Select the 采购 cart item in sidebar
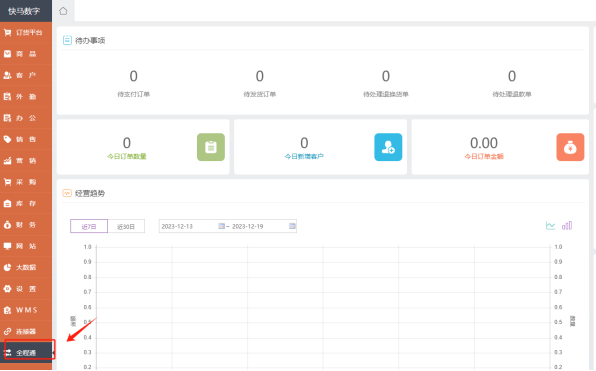The height and width of the screenshot is (371, 596). point(26,182)
